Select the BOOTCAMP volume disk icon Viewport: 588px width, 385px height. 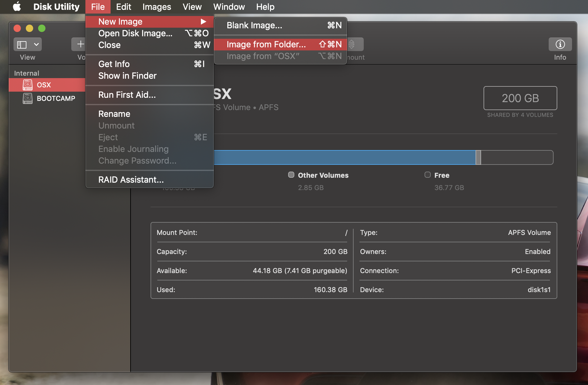click(x=28, y=98)
